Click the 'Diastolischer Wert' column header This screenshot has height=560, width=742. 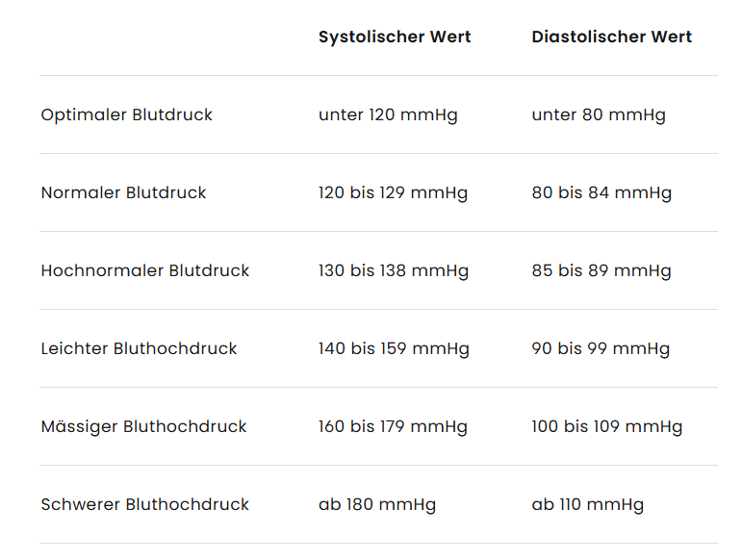(x=611, y=38)
